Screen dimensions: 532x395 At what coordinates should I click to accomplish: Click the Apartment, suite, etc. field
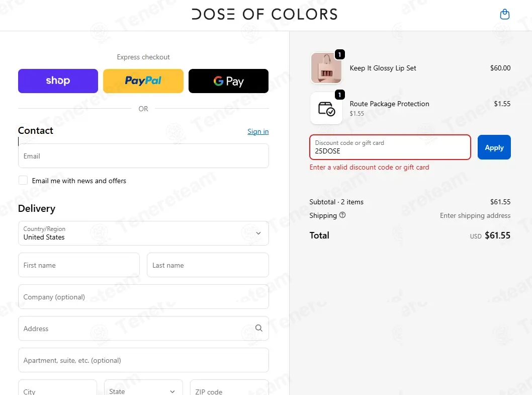click(143, 360)
